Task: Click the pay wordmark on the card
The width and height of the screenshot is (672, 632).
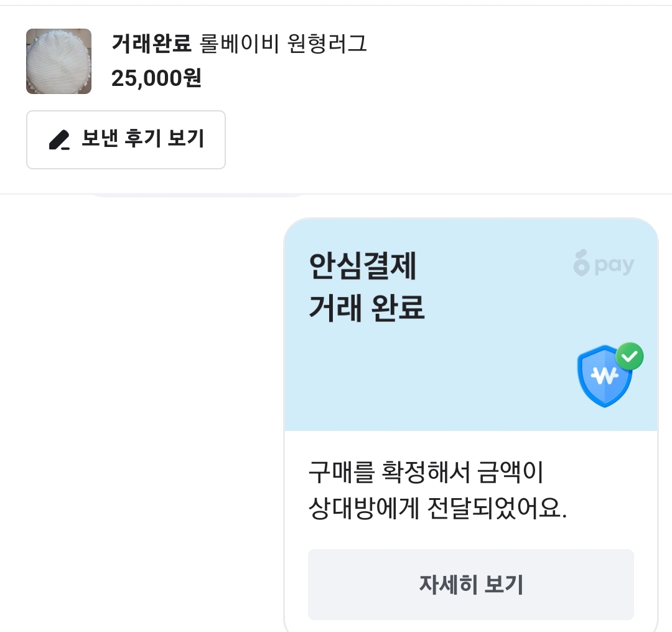Action: (614, 266)
